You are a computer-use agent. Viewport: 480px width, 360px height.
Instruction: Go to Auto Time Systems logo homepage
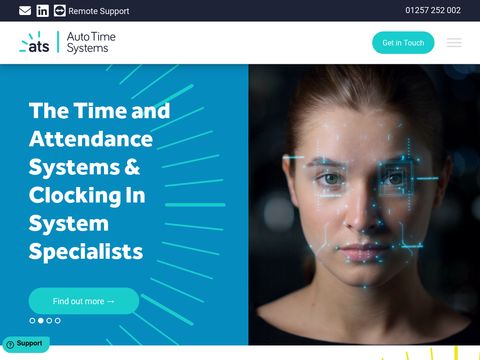click(67, 42)
